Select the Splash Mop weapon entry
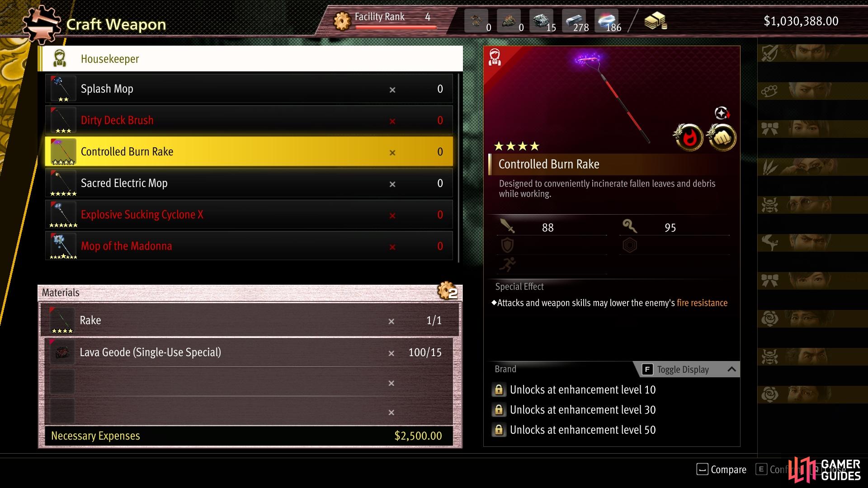Viewport: 868px width, 488px height. tap(249, 89)
